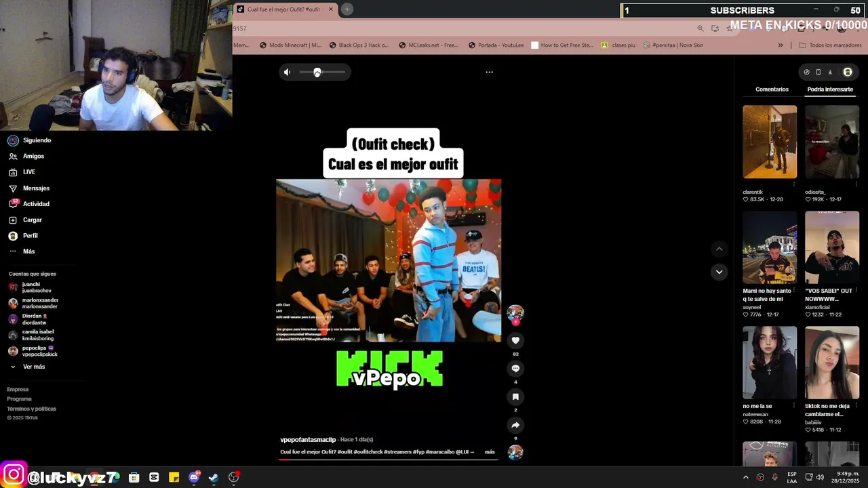
Task: Open the #penxitaa Nova Skin bookmark
Action: (x=673, y=45)
